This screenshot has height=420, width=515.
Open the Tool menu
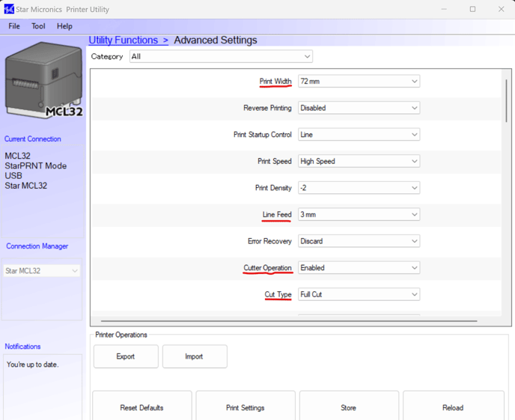(38, 26)
